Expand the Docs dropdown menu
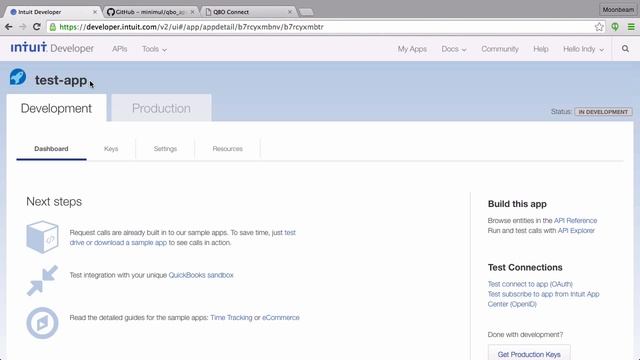This screenshot has width=640, height=360. [453, 49]
